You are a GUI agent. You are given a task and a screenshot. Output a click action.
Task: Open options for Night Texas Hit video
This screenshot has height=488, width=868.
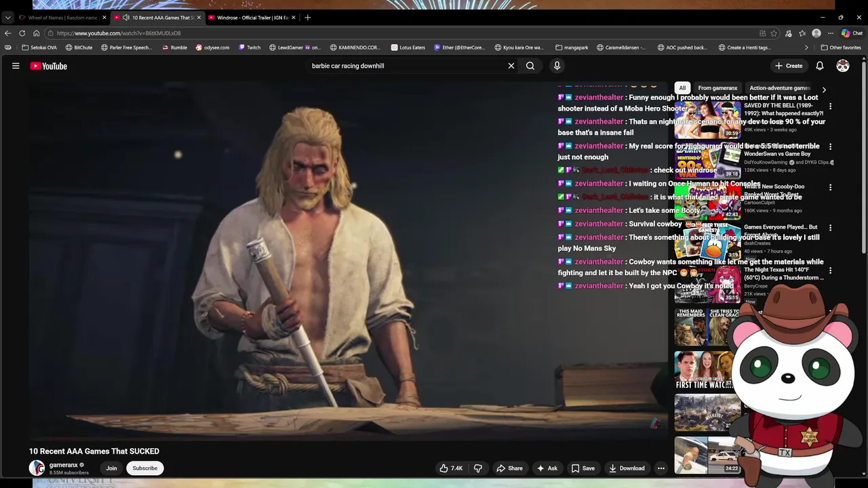830,270
